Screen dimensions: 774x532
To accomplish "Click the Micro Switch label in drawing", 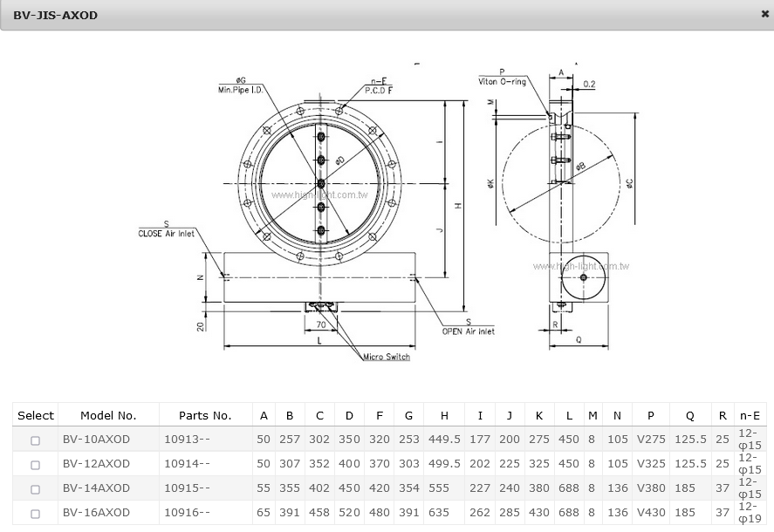I will pyautogui.click(x=386, y=357).
